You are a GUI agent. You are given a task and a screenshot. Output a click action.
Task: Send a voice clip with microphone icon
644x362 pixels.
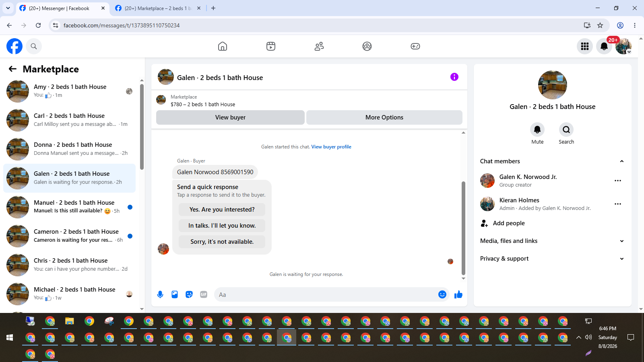point(160,294)
